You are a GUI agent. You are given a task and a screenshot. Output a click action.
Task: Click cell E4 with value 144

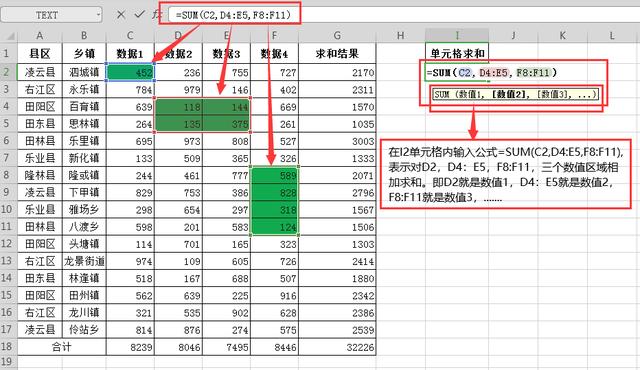pos(227,107)
